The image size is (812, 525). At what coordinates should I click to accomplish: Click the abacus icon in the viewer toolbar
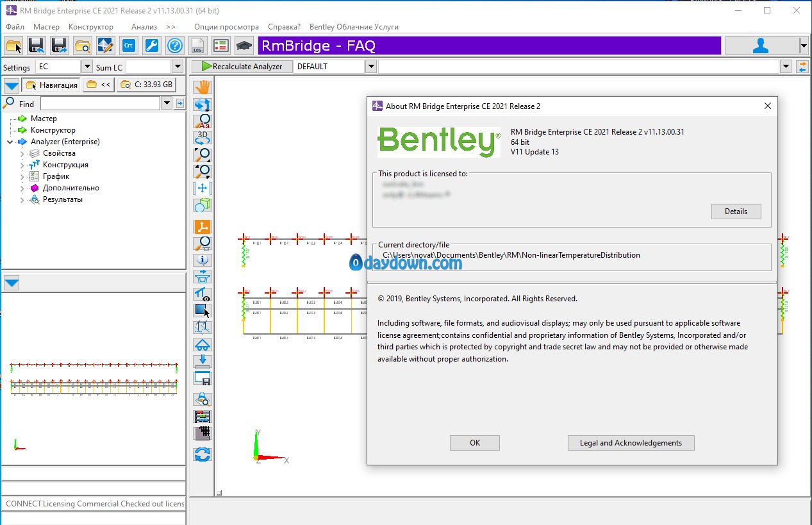coord(203,417)
